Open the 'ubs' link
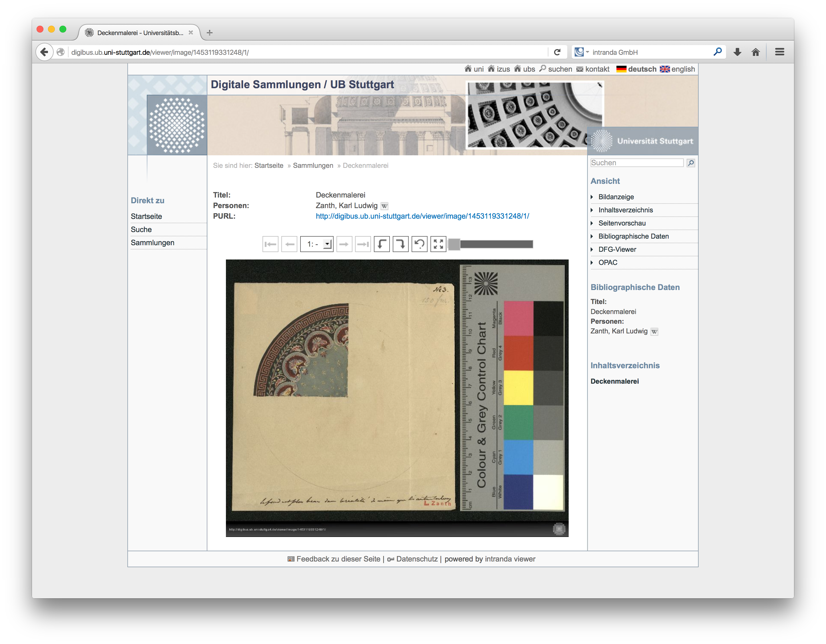Image resolution: width=826 pixels, height=644 pixels. pos(524,69)
